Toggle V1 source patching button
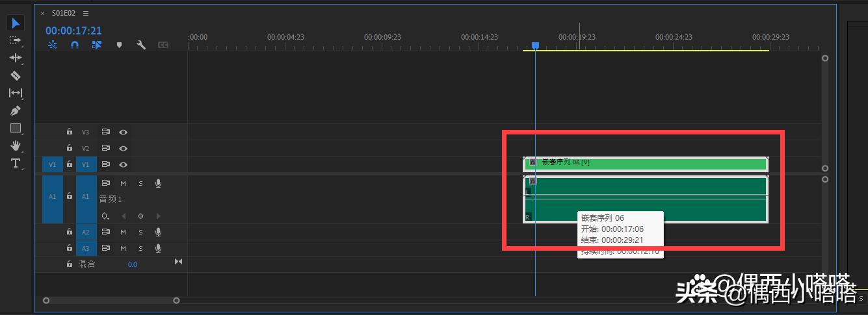868x315 pixels. [x=53, y=164]
